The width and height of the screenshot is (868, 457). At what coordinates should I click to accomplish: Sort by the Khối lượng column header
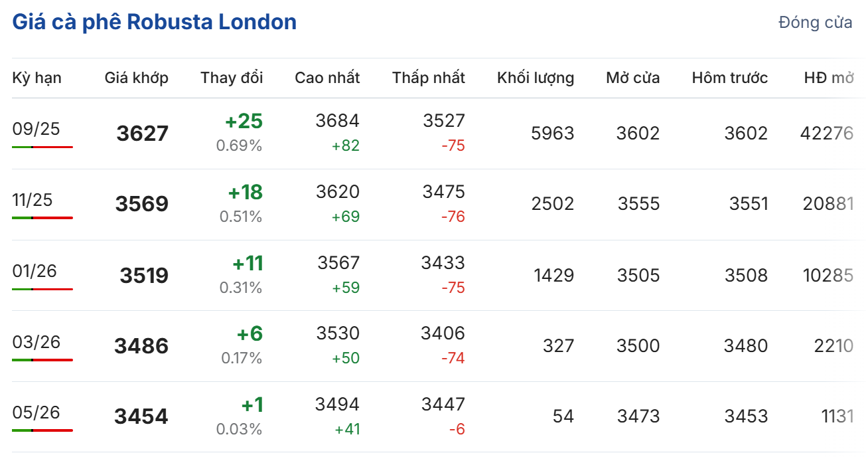[x=535, y=78]
